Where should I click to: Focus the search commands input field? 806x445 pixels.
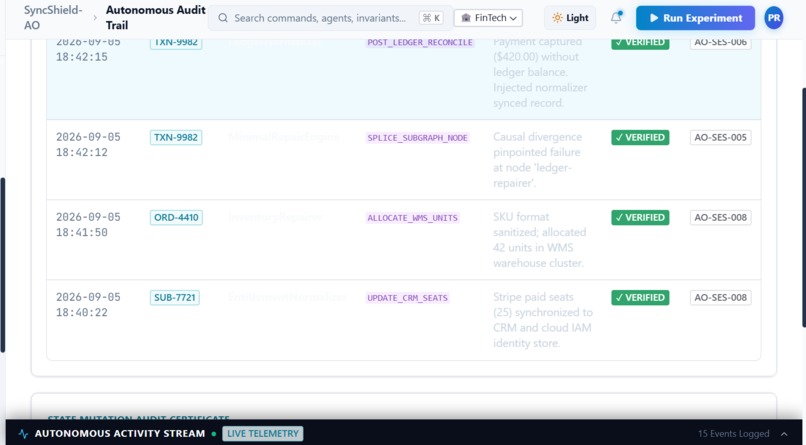(x=331, y=18)
